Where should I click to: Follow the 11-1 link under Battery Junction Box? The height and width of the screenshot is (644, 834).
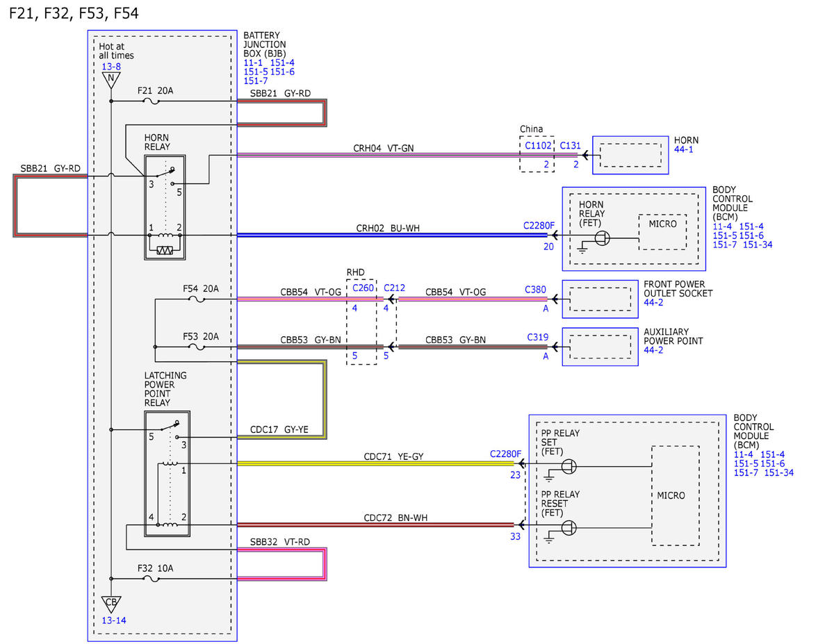tap(253, 63)
